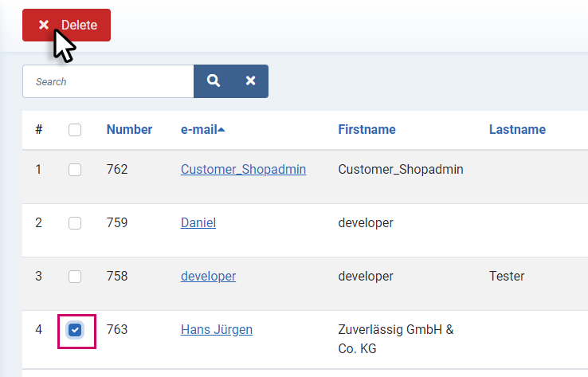Screen dimensions: 588x377
Task: Sort by the e-mail column header
Action: pos(198,129)
